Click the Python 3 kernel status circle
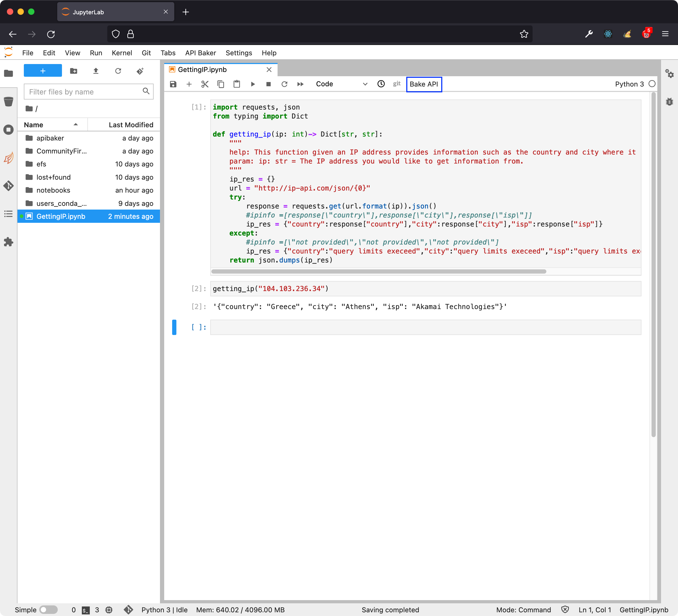Screen dimensions: 678x616 click(x=652, y=84)
